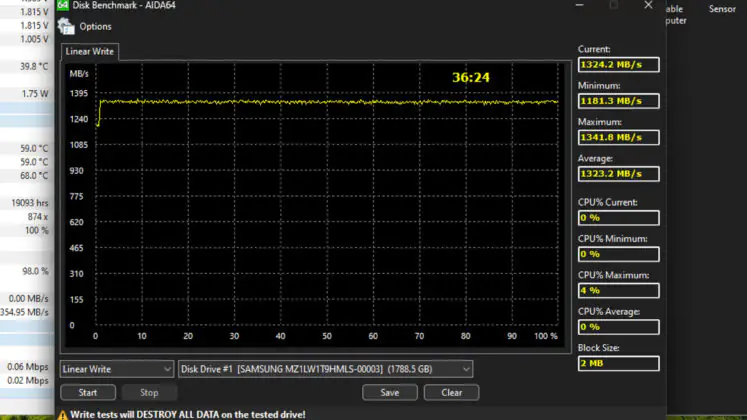747x420 pixels.
Task: Click the 19093 hrs value in sensor panel
Action: tap(30, 203)
